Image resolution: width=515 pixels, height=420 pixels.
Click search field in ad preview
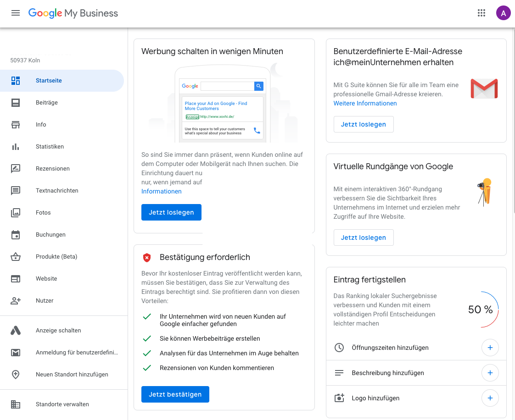click(227, 86)
